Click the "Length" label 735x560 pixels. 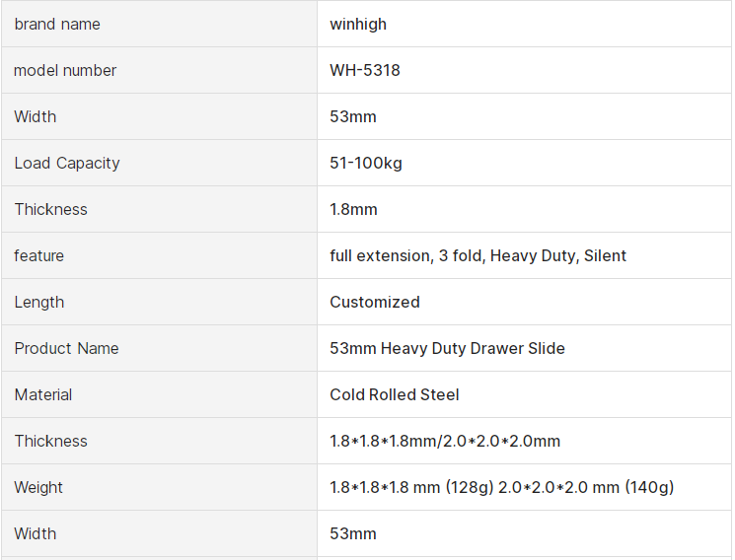tap(39, 302)
